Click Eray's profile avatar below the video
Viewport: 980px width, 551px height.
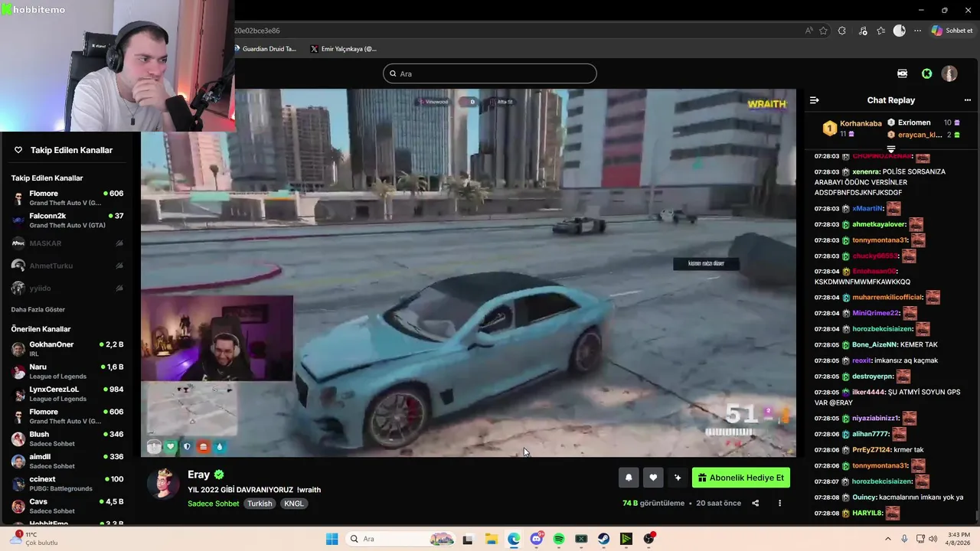click(x=163, y=484)
